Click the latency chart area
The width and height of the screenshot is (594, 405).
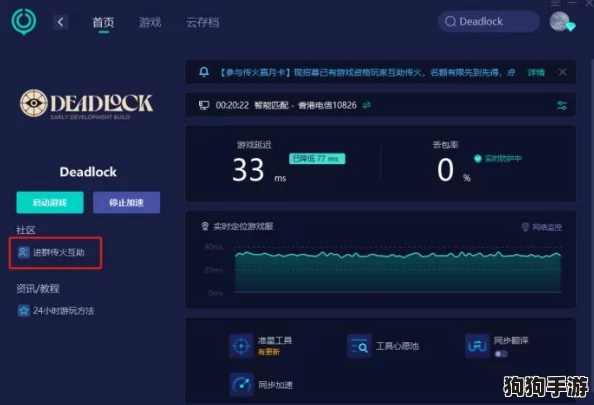coord(398,271)
